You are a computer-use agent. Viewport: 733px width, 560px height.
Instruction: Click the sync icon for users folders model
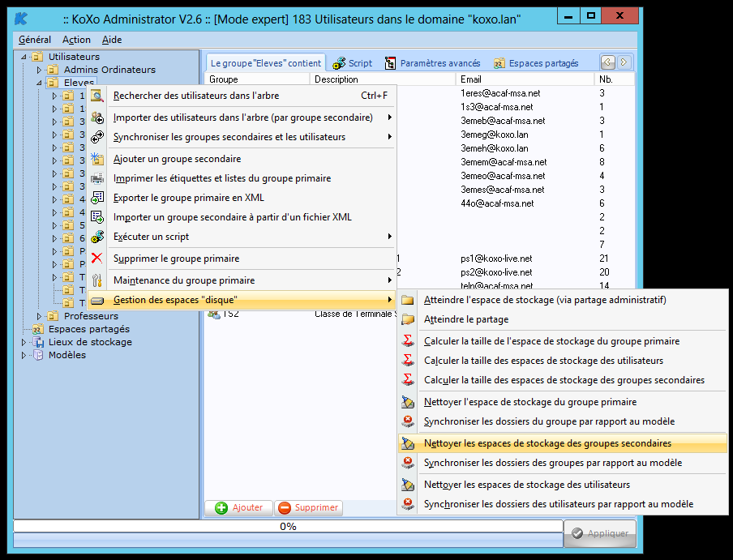pyautogui.click(x=408, y=504)
